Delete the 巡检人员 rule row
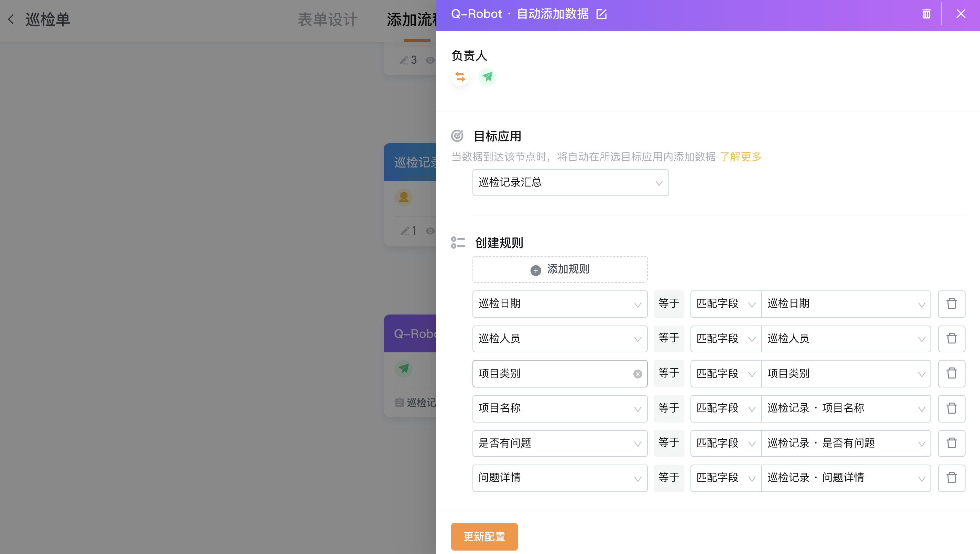Image resolution: width=980 pixels, height=554 pixels. (x=951, y=339)
